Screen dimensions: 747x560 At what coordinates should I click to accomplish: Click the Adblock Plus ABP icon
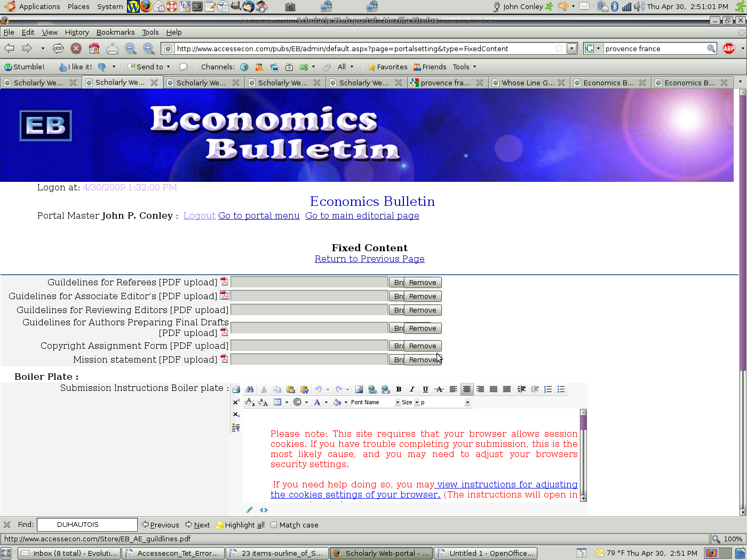729,49
